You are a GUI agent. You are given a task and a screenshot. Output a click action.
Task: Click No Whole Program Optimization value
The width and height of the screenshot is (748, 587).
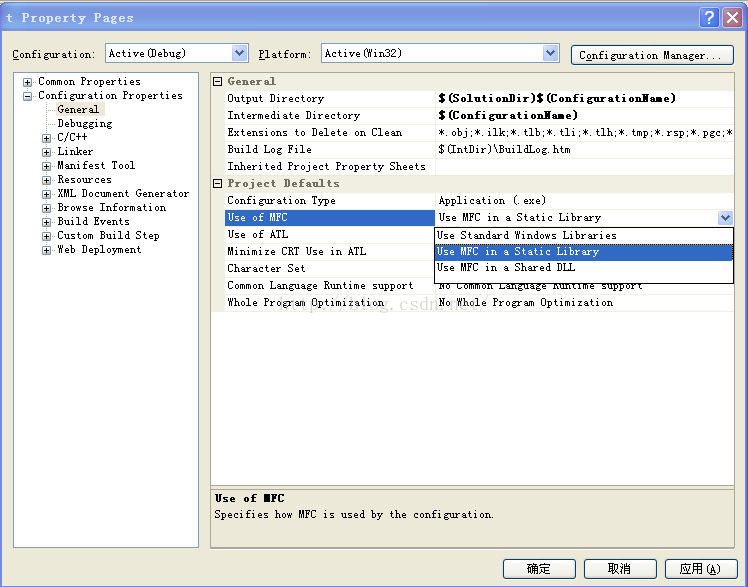pos(526,302)
